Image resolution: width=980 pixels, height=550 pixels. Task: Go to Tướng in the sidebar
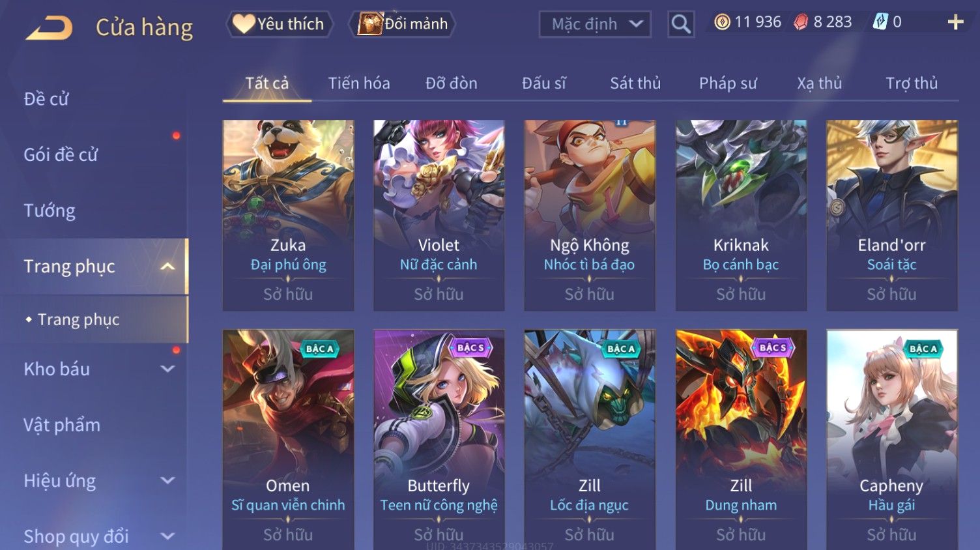click(x=50, y=210)
